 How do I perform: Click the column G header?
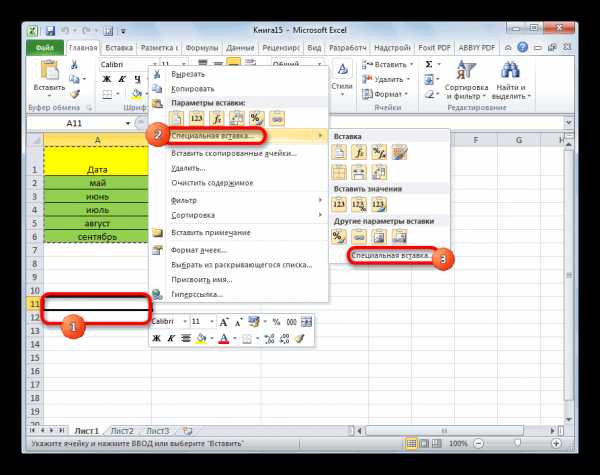[x=519, y=140]
